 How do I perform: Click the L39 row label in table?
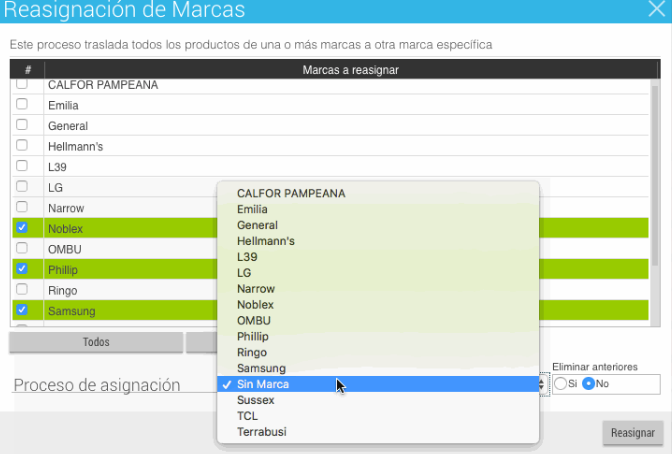coord(57,167)
